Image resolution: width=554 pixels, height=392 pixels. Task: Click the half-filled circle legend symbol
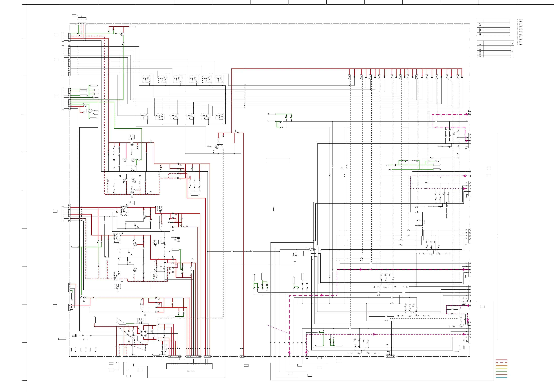pyautogui.click(x=480, y=53)
